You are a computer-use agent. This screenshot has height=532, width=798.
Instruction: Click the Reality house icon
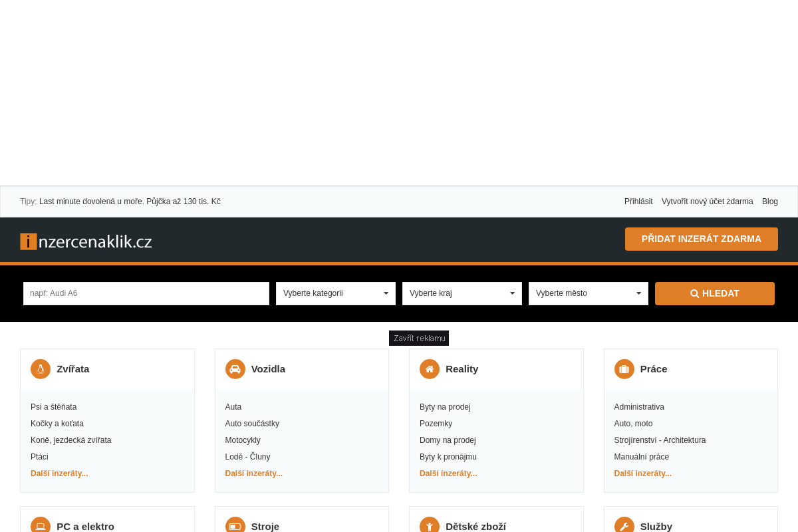coord(430,369)
